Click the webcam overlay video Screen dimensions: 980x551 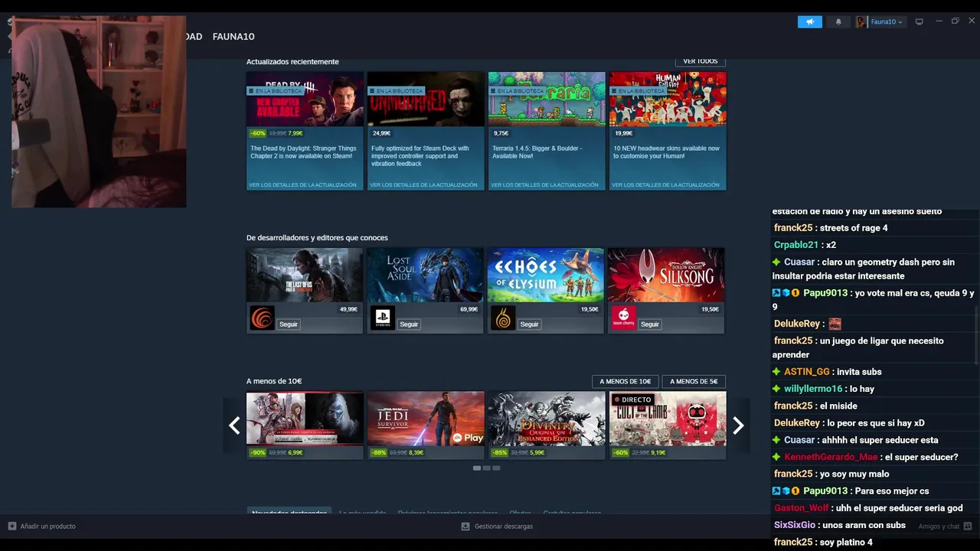click(99, 112)
